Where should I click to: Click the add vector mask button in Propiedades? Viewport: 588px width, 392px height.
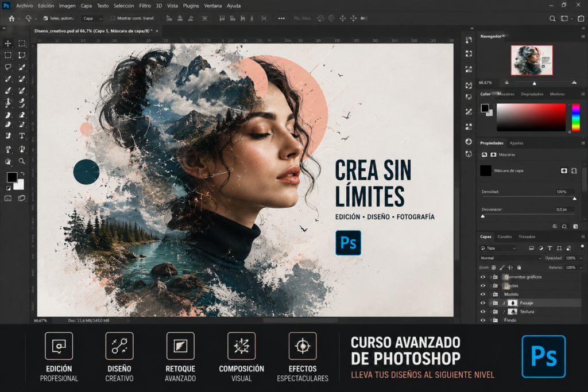[x=574, y=171]
